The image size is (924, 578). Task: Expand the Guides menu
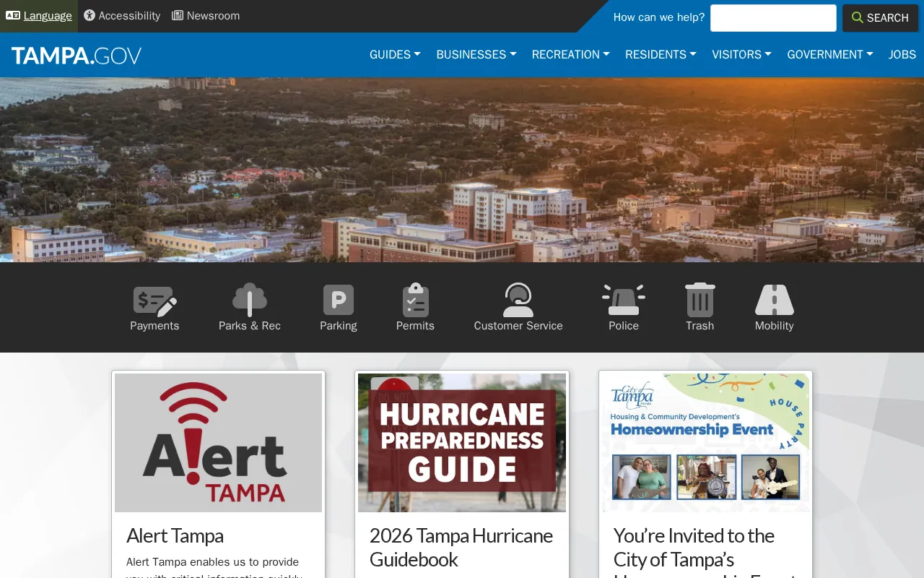(395, 54)
